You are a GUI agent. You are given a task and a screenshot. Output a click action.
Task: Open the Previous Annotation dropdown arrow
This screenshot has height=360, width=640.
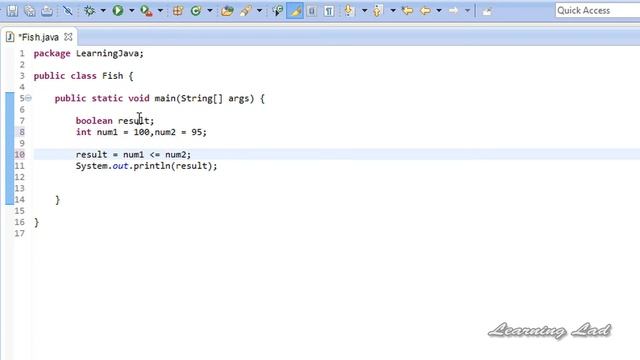[x=393, y=11]
